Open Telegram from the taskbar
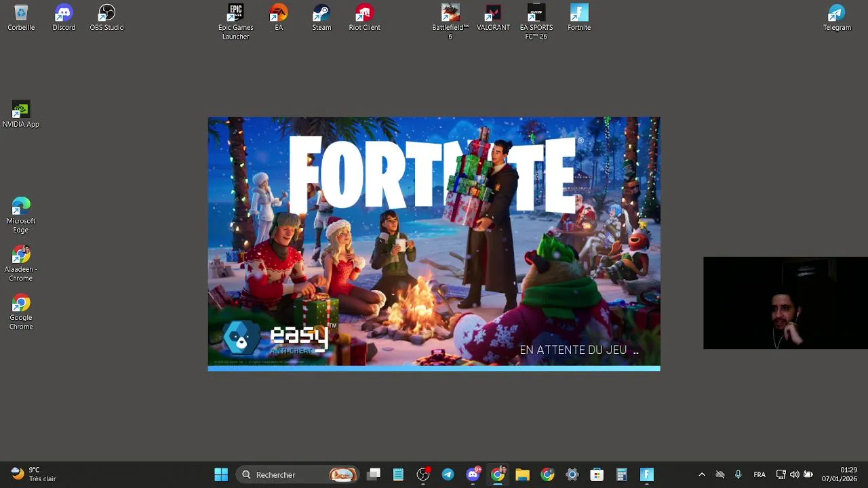The image size is (868, 488). (448, 474)
